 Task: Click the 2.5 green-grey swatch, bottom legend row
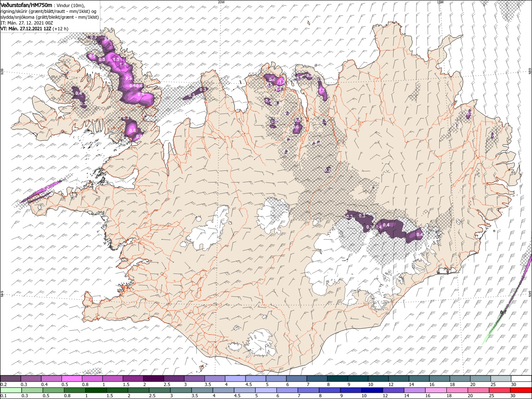pos(160,390)
